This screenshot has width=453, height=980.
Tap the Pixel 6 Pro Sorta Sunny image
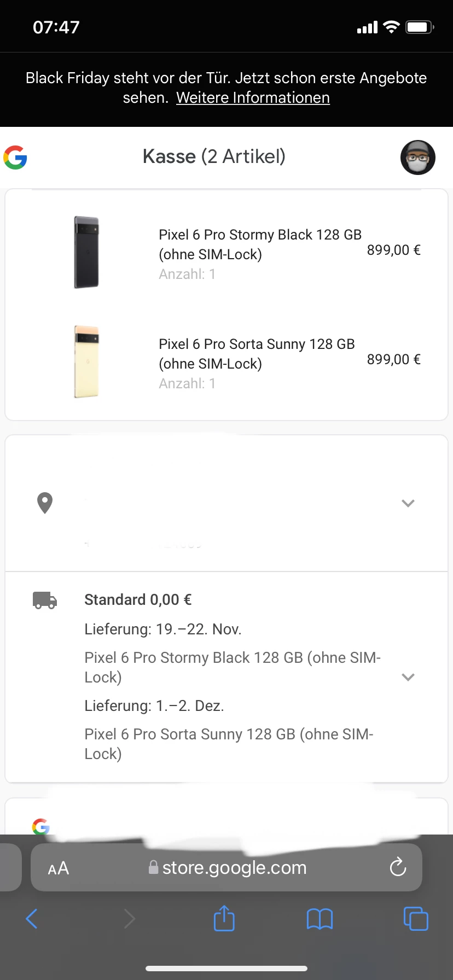tap(86, 361)
